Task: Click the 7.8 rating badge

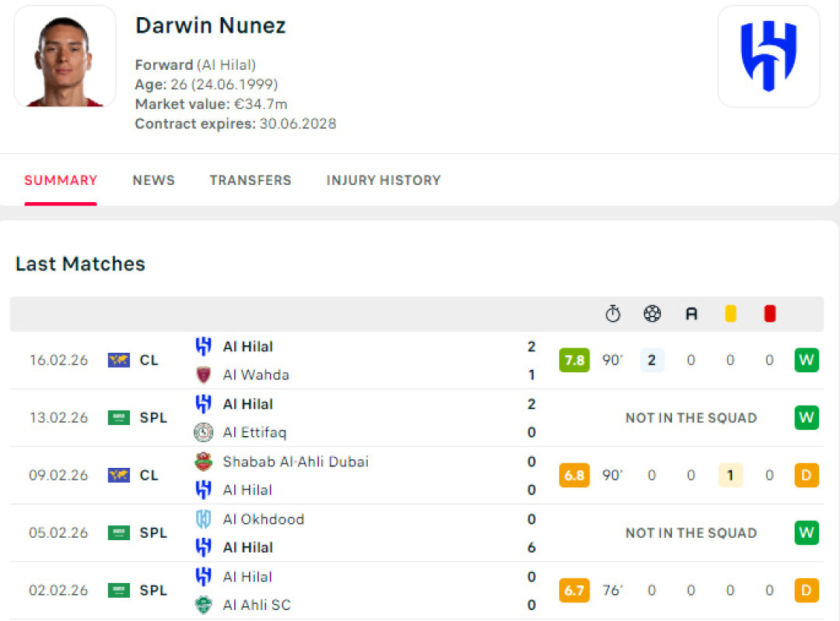Action: (574, 361)
